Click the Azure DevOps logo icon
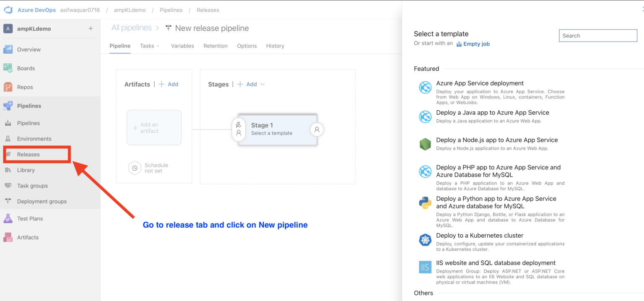Viewport: 644px width, 301px height. click(8, 10)
